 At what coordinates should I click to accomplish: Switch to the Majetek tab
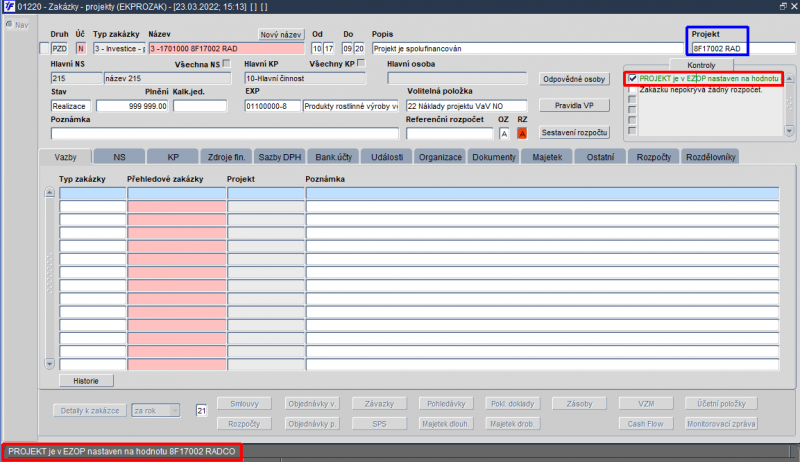click(547, 157)
